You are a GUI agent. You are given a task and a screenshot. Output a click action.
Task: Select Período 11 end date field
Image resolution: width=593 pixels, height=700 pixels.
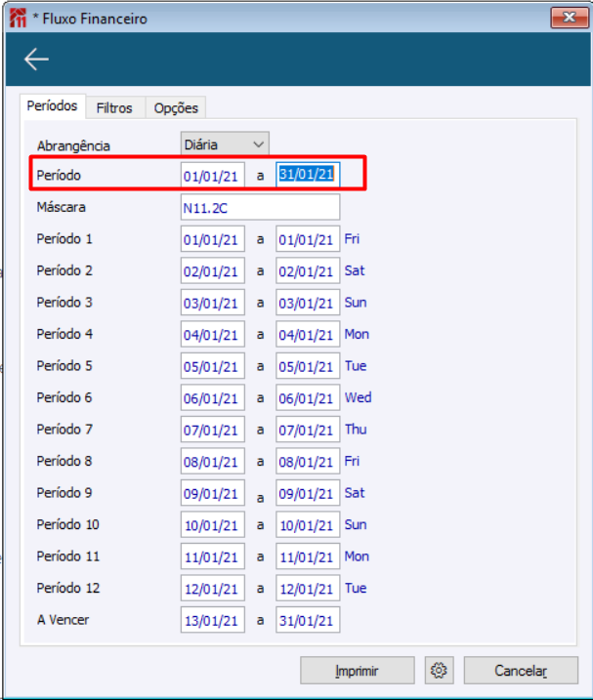[308, 556]
